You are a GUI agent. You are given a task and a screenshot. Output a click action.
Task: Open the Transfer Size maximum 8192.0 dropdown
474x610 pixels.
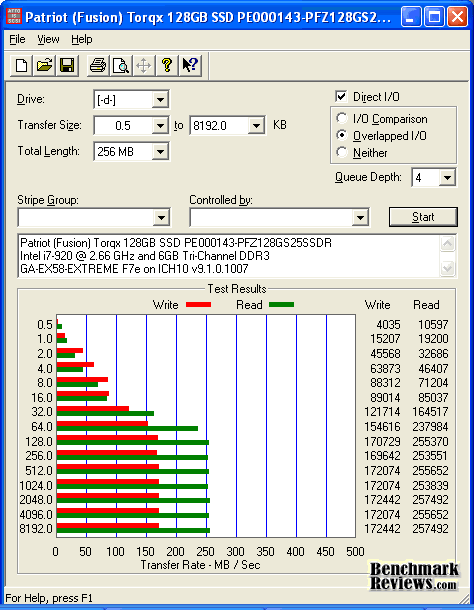[256, 126]
